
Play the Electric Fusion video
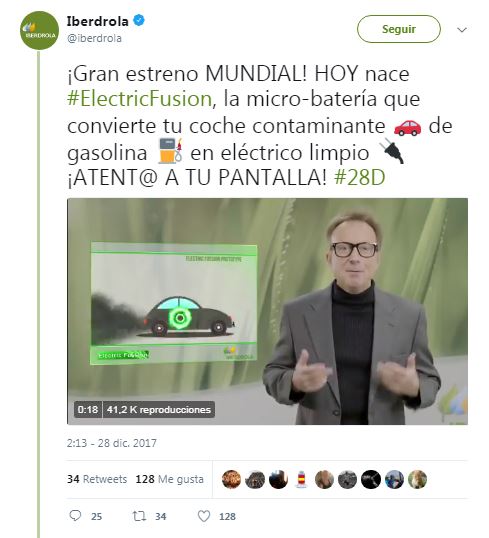(x=267, y=311)
